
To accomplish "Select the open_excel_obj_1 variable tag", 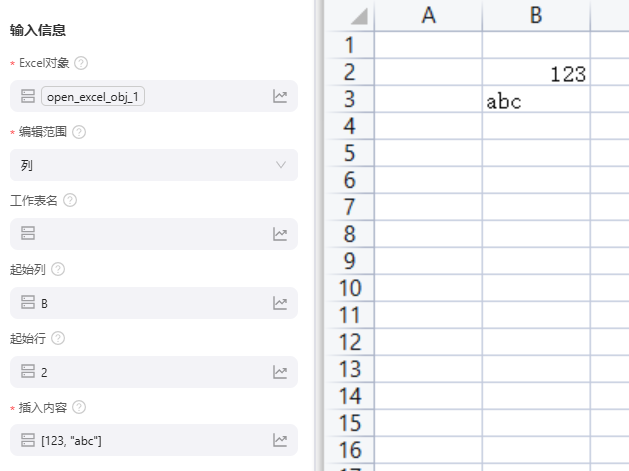I will (x=94, y=97).
